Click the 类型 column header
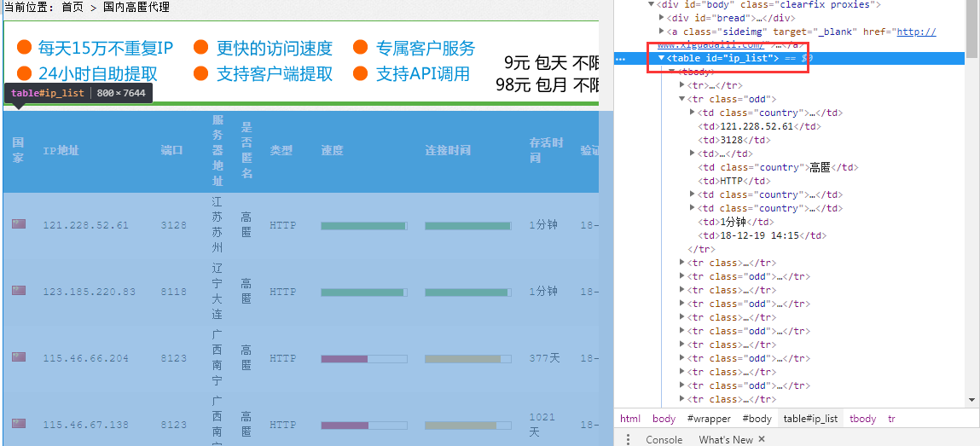Viewport: 980px width, 446px height. pyautogui.click(x=281, y=151)
